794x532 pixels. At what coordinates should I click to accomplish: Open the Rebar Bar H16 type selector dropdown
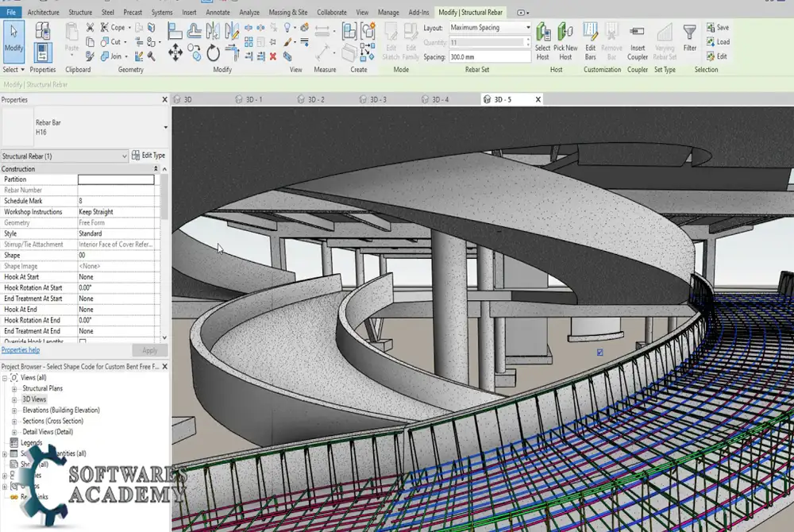tap(166, 127)
